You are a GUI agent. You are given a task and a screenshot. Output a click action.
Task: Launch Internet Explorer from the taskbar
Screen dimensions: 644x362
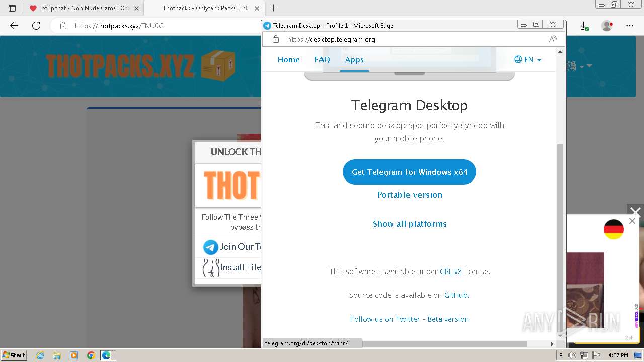point(40,355)
